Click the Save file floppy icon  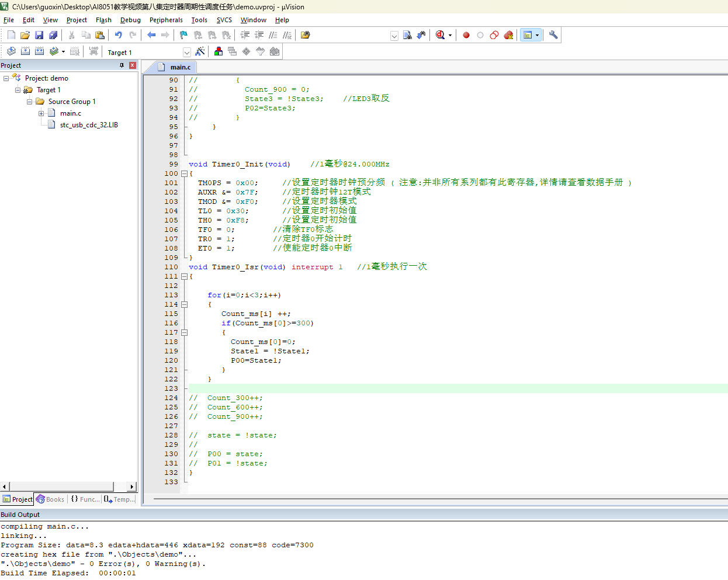point(39,35)
